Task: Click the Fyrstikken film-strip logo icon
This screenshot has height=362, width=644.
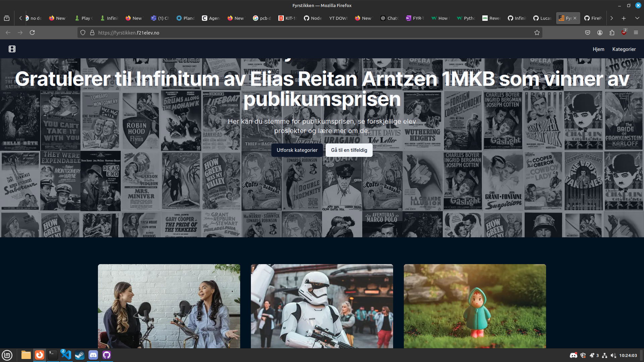Action: click(12, 49)
